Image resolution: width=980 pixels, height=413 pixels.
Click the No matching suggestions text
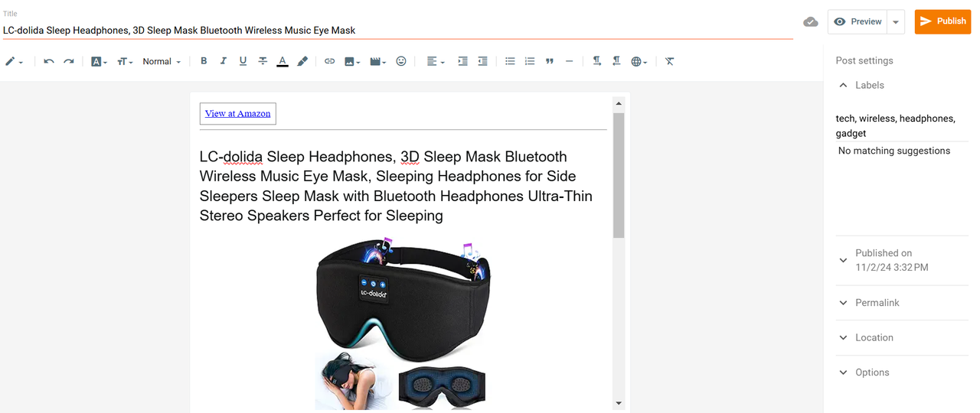[894, 151]
